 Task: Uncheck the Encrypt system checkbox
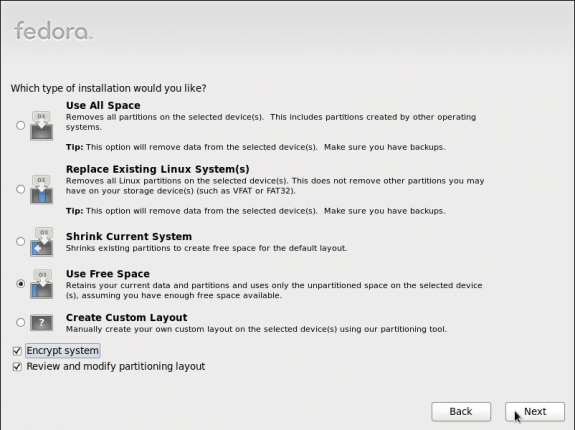pos(17,351)
